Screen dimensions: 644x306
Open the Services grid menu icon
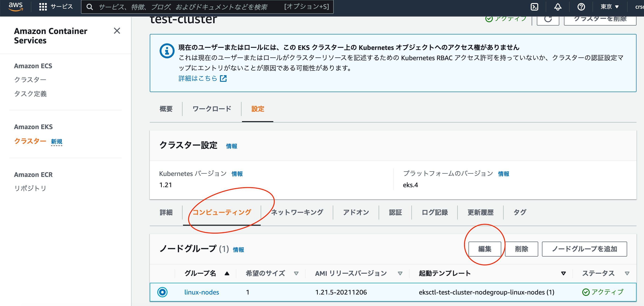point(43,7)
